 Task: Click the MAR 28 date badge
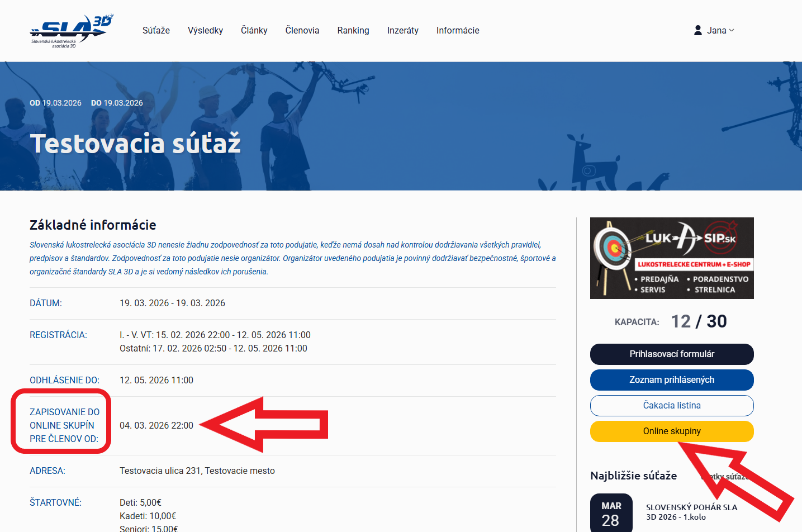(x=611, y=513)
